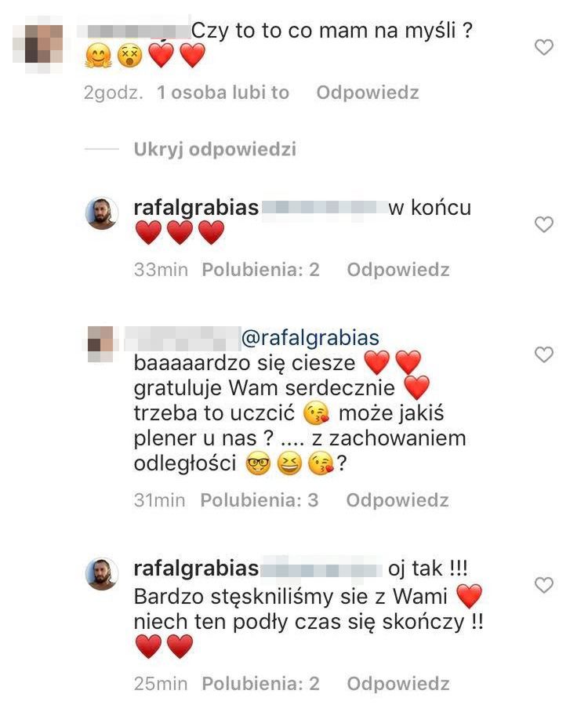The width and height of the screenshot is (588, 712).
Task: Reply to the 25min comment via Odpowiedz
Action: coord(398,684)
